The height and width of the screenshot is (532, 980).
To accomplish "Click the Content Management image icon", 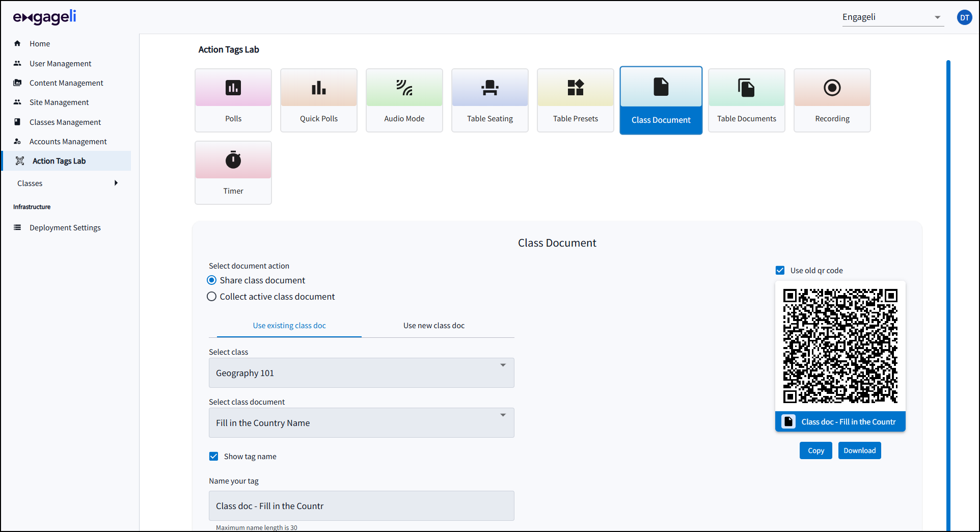I will click(17, 83).
